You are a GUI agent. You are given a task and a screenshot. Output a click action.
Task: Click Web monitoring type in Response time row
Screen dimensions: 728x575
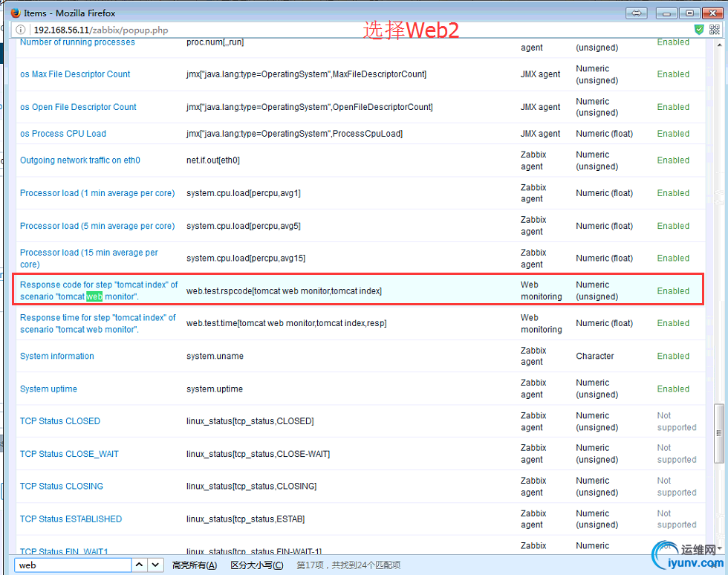[x=541, y=324]
